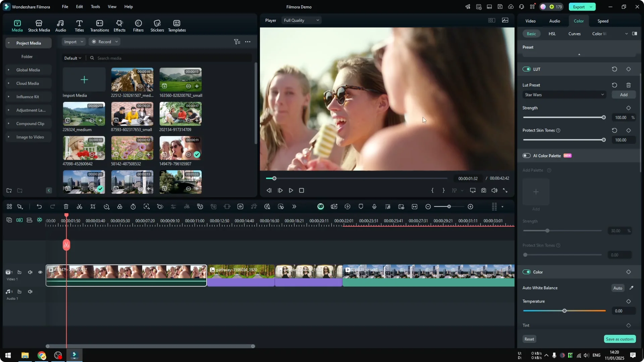Adjust the Temperature slider handle
Screen dimensions: 644x362
pos(564,311)
